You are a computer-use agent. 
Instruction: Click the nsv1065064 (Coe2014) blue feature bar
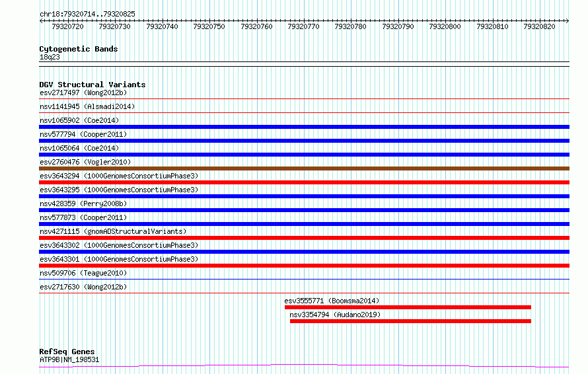pos(304,155)
